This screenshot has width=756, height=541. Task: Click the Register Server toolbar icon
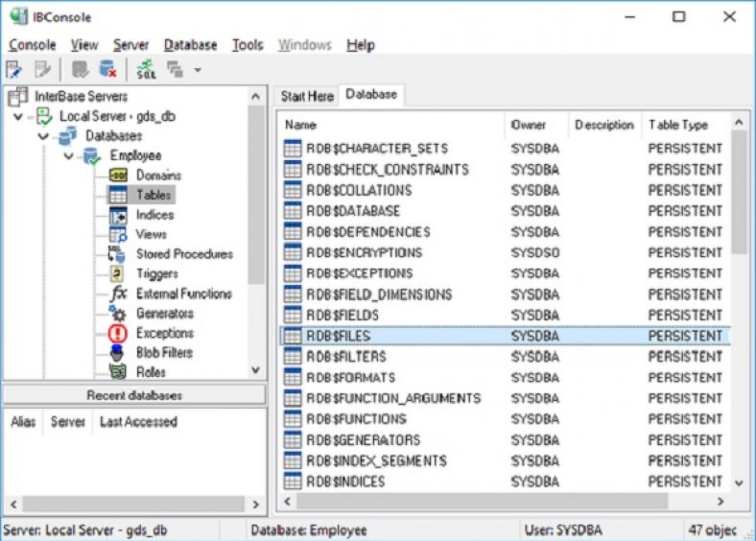click(14, 69)
